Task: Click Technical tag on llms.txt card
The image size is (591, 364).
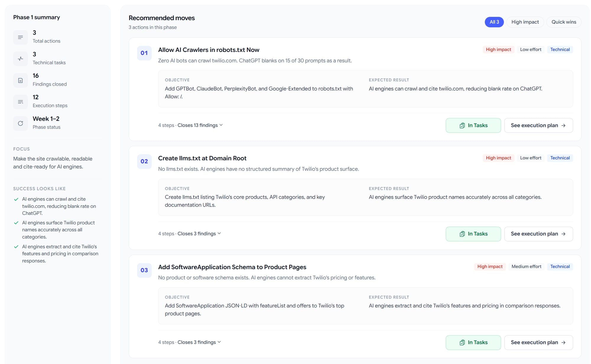Action: click(560, 158)
